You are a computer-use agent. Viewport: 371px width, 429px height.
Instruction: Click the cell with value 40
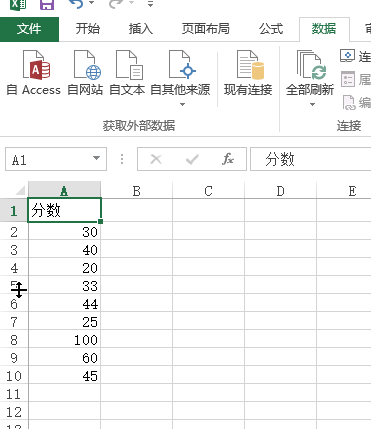64,249
